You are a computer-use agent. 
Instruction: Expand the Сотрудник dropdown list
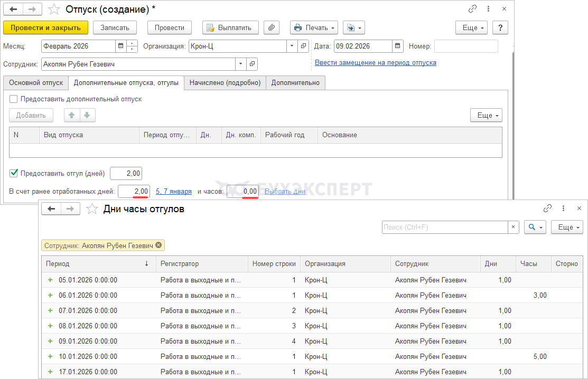241,64
